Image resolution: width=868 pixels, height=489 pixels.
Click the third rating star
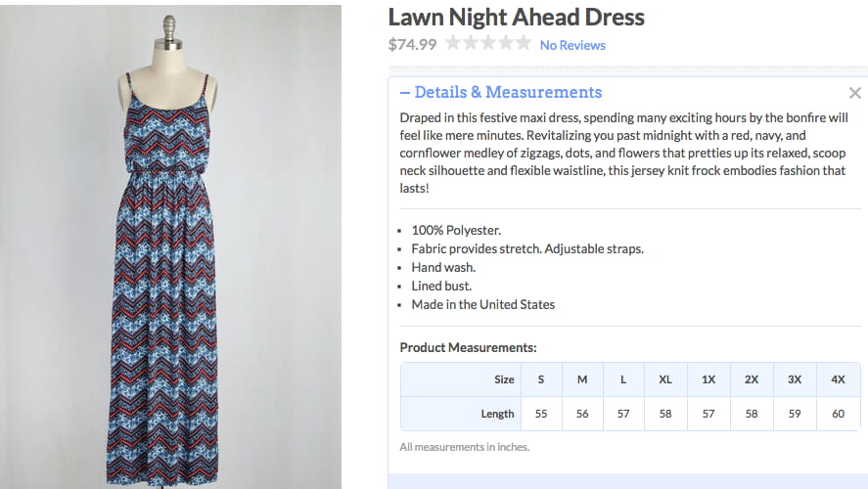pos(488,44)
